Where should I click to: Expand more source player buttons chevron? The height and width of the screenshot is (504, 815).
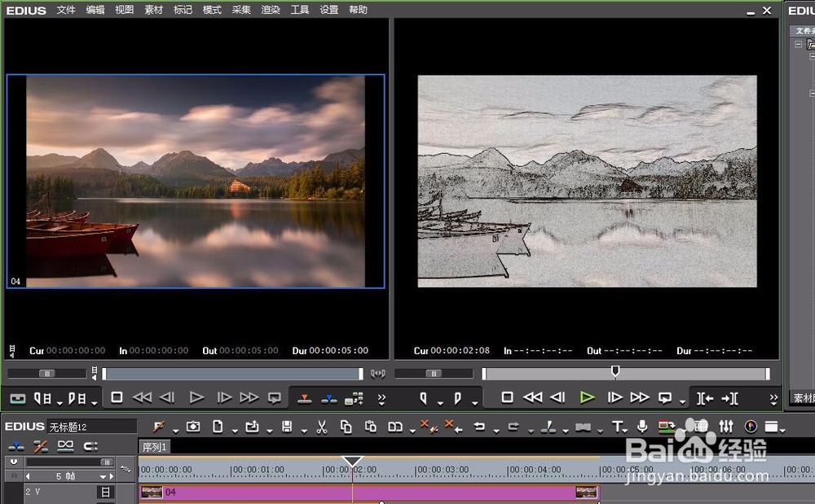coord(381,399)
